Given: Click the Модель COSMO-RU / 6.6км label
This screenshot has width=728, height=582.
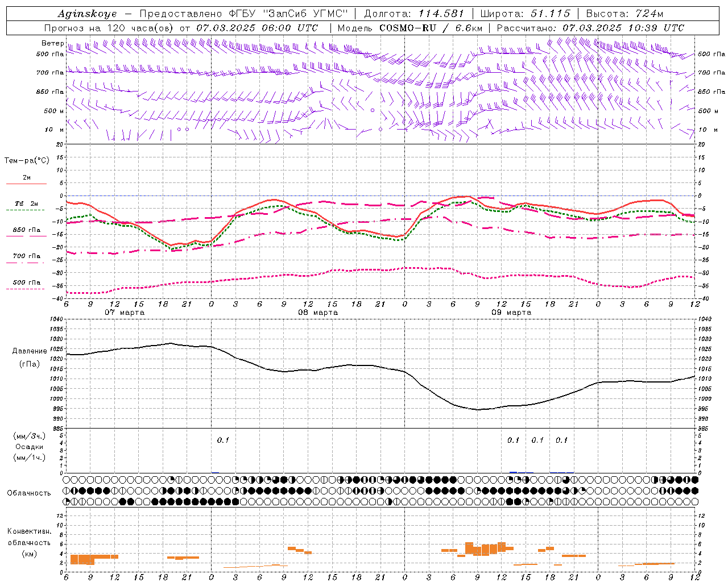Looking at the screenshot, I should (409, 28).
